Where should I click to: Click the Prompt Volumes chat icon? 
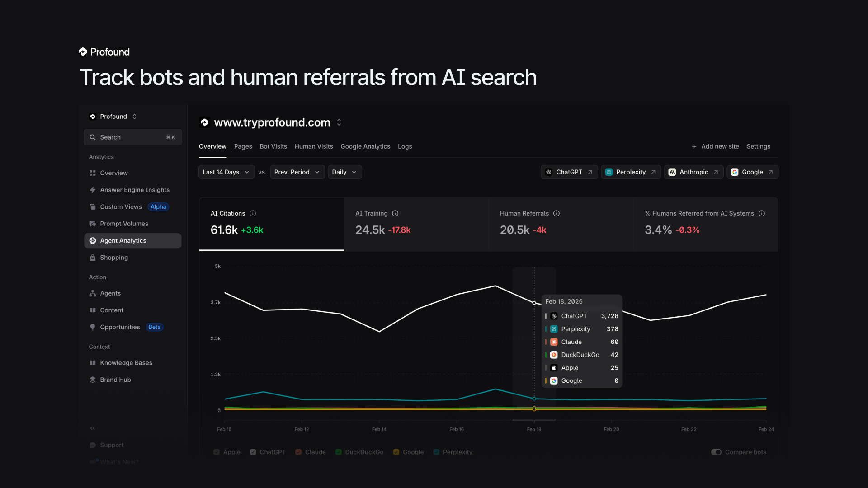click(x=93, y=224)
